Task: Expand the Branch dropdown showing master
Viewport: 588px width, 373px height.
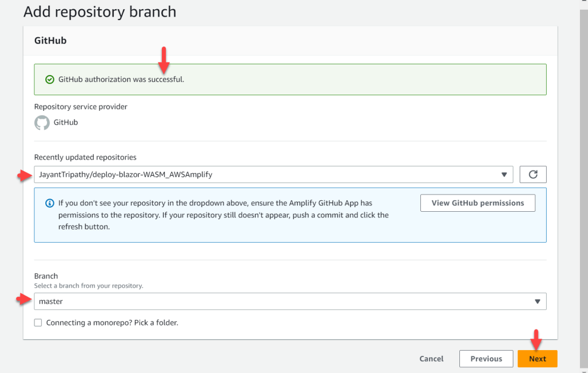Action: (x=290, y=301)
